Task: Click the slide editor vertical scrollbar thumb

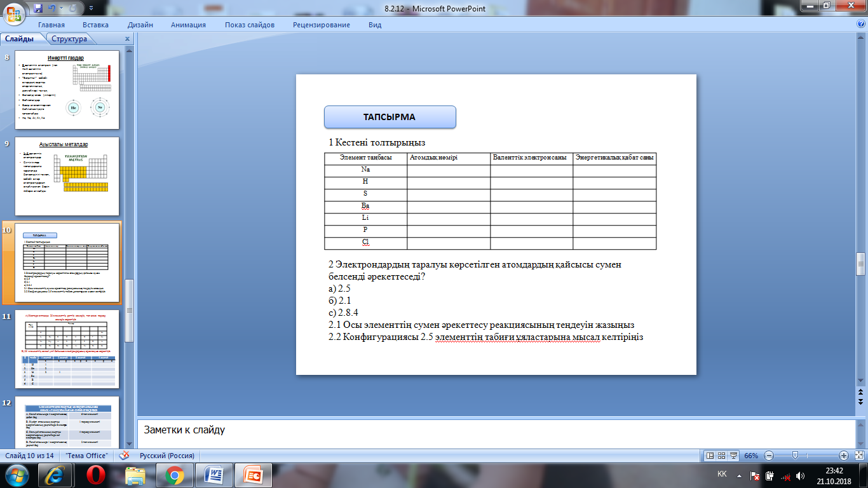Action: tap(861, 264)
